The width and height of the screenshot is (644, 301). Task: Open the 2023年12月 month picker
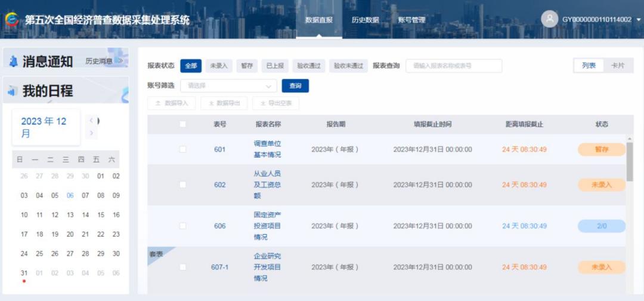(46, 127)
